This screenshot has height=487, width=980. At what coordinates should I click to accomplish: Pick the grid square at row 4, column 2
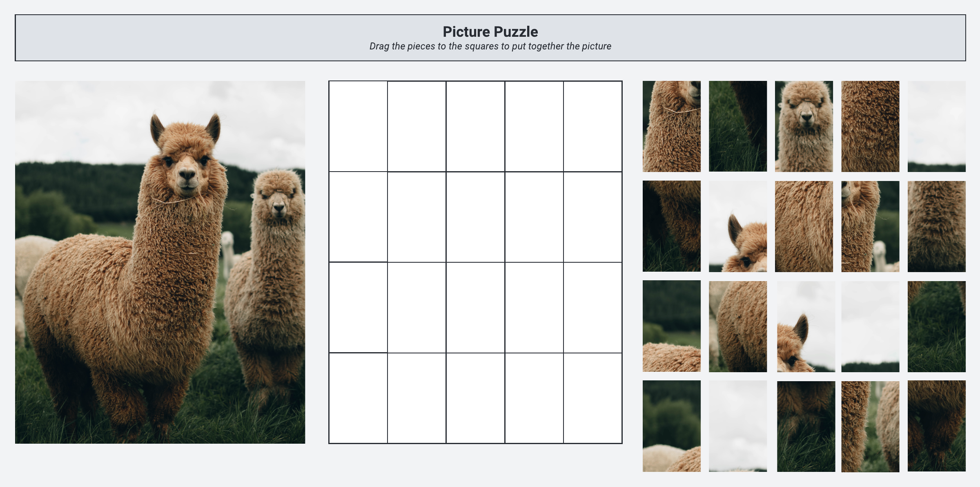click(x=417, y=398)
